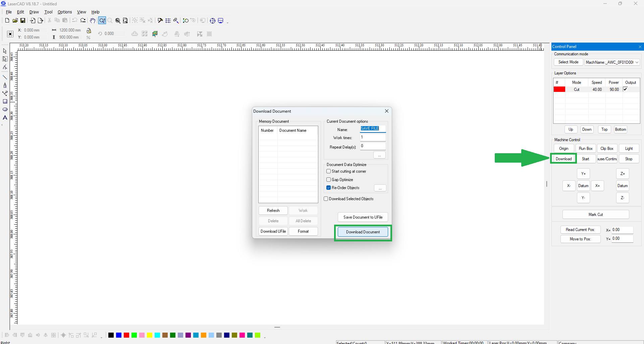This screenshot has width=644, height=344.
Task: Check the Gap Optimize option
Action: point(329,180)
